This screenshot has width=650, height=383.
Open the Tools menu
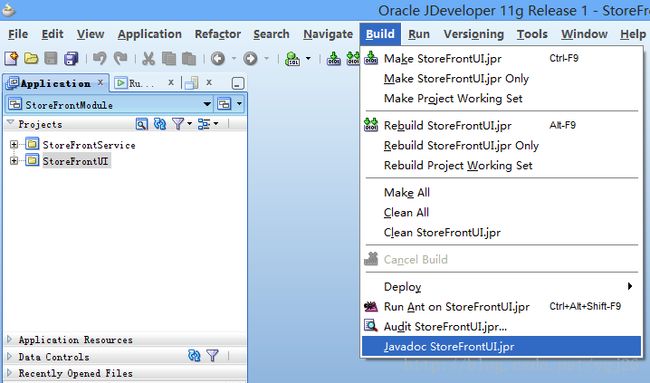pyautogui.click(x=532, y=34)
